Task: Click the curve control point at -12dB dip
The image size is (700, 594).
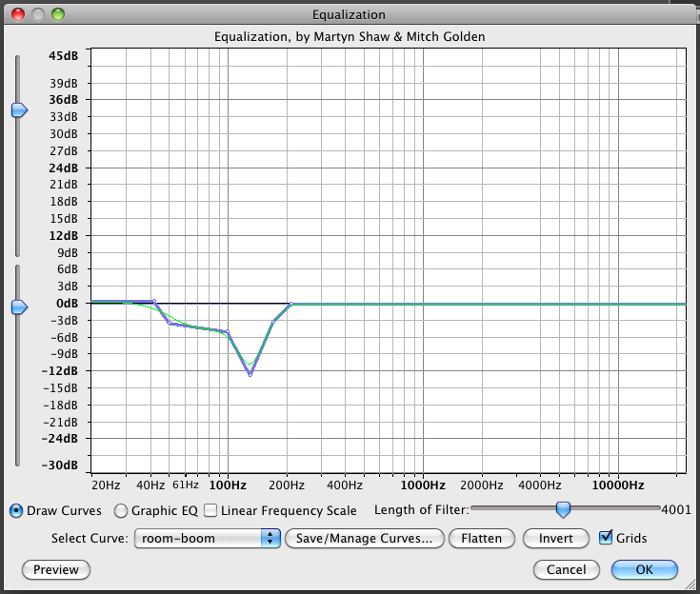Action: point(250,374)
